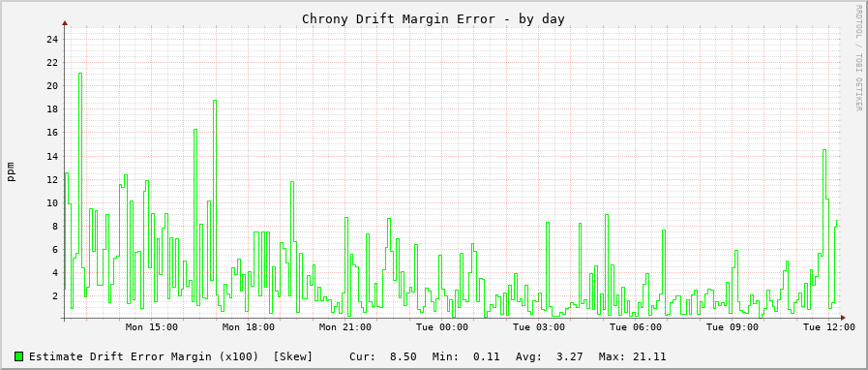Screen dimensions: 868x370
Task: Click the y-axis tick label 4
Action: (x=55, y=272)
